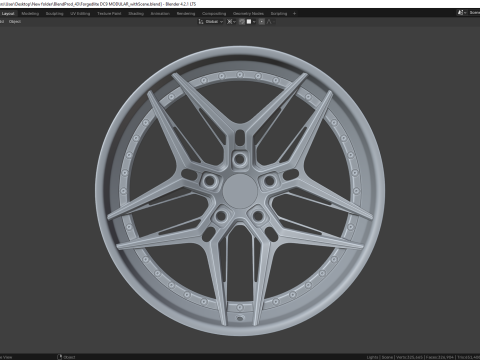The width and height of the screenshot is (480, 360).
Task: Click the scene selector icon at top right
Action: [x=461, y=13]
